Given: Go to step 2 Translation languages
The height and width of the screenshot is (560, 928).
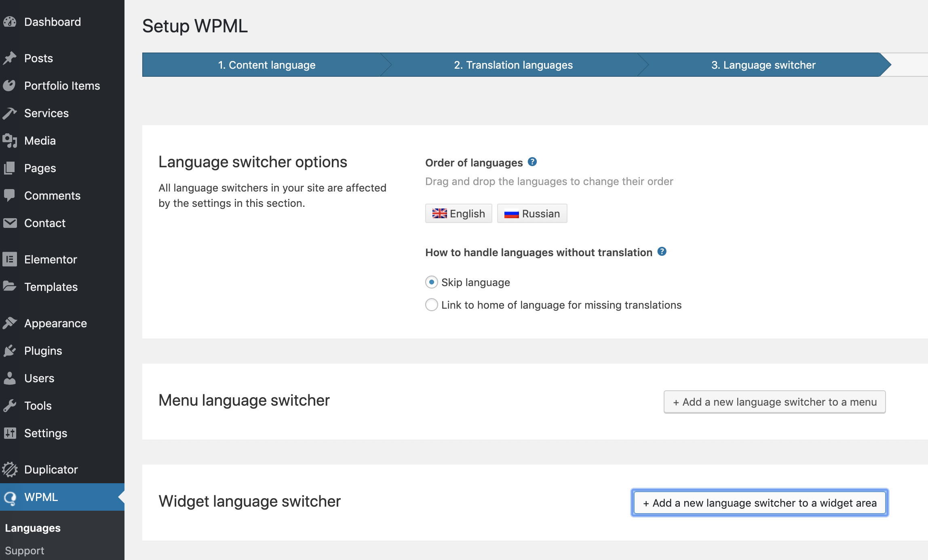Looking at the screenshot, I should click(513, 65).
